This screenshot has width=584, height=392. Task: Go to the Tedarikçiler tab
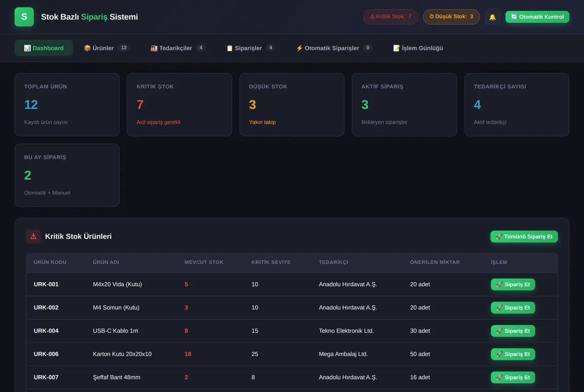pyautogui.click(x=178, y=48)
